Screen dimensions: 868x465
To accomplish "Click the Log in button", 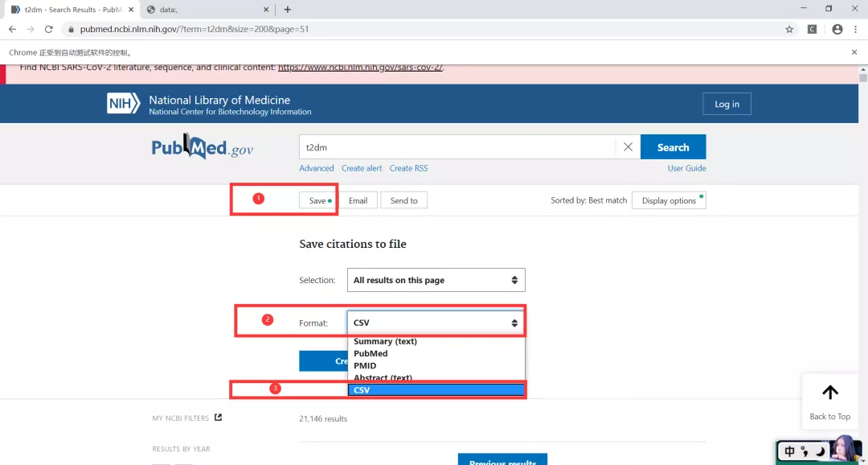I will [727, 104].
